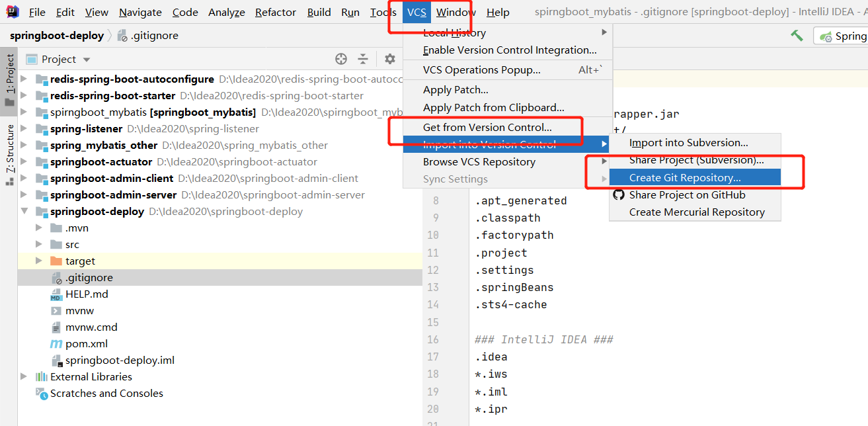
Task: Expand redis-spring-boot-autoconfigure module
Action: (x=24, y=79)
